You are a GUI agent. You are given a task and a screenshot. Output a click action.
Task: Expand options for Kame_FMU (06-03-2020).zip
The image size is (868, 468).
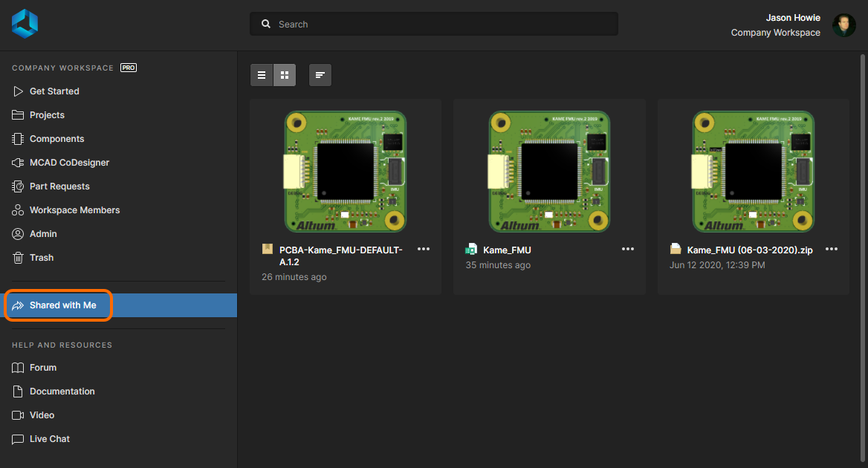point(832,250)
